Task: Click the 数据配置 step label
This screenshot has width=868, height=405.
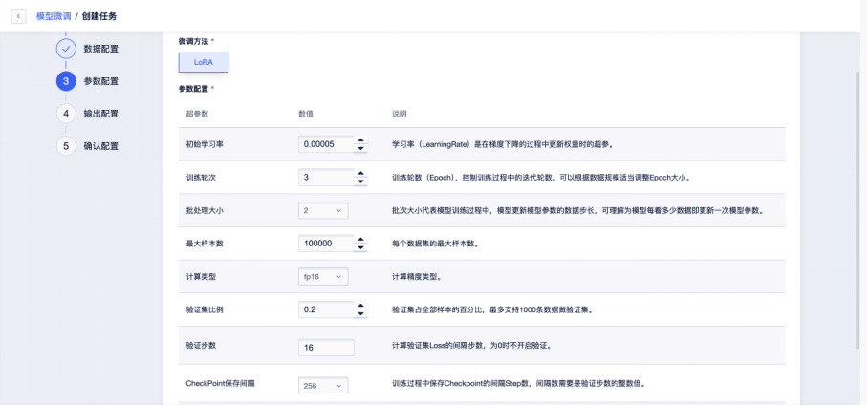Action: (100, 49)
